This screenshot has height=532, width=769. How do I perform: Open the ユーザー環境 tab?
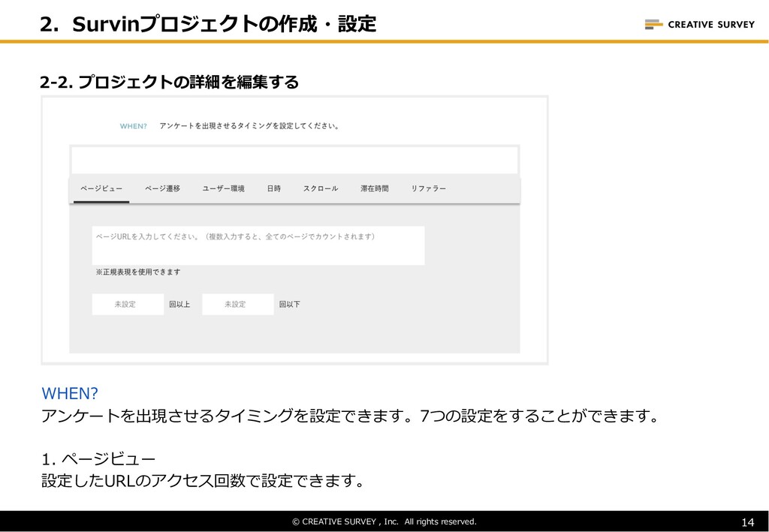[223, 188]
